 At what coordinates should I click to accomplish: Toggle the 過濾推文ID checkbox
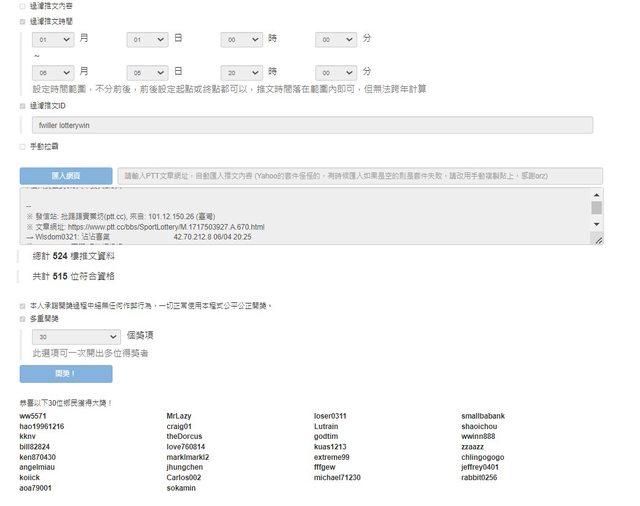(x=23, y=105)
